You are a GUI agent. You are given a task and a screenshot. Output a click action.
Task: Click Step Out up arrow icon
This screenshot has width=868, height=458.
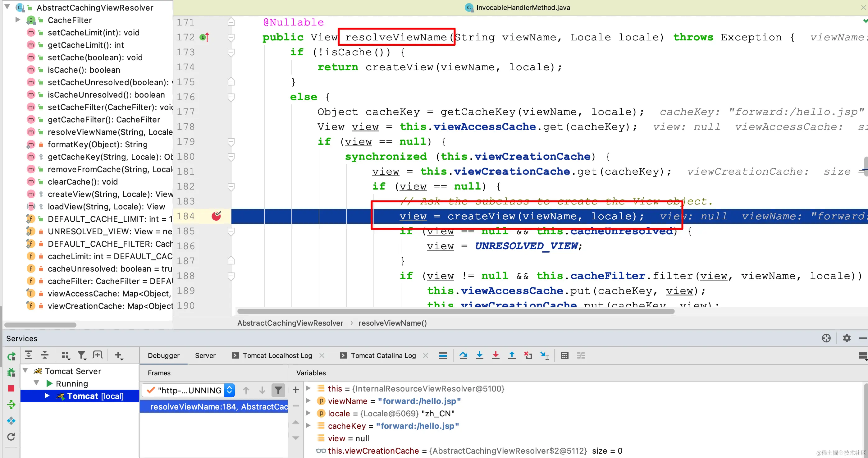coord(512,355)
